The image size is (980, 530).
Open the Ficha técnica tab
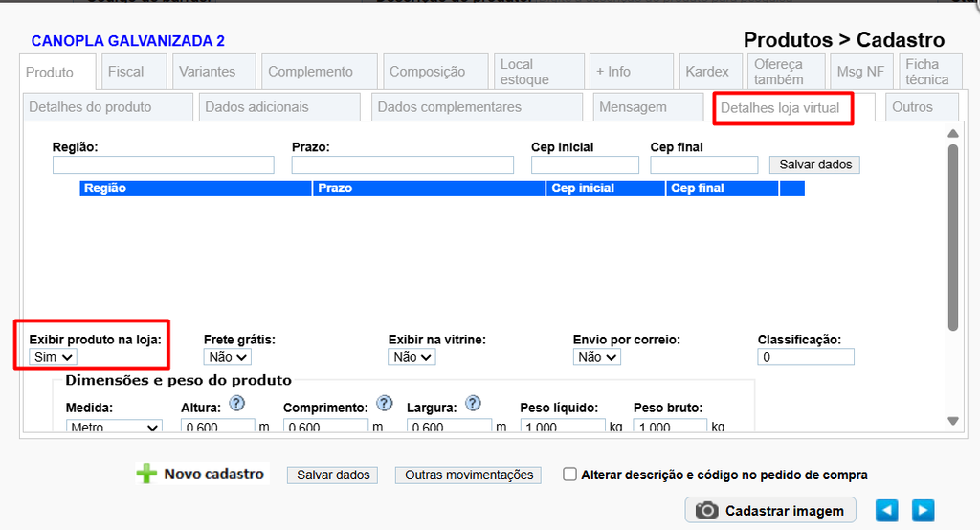pos(930,71)
